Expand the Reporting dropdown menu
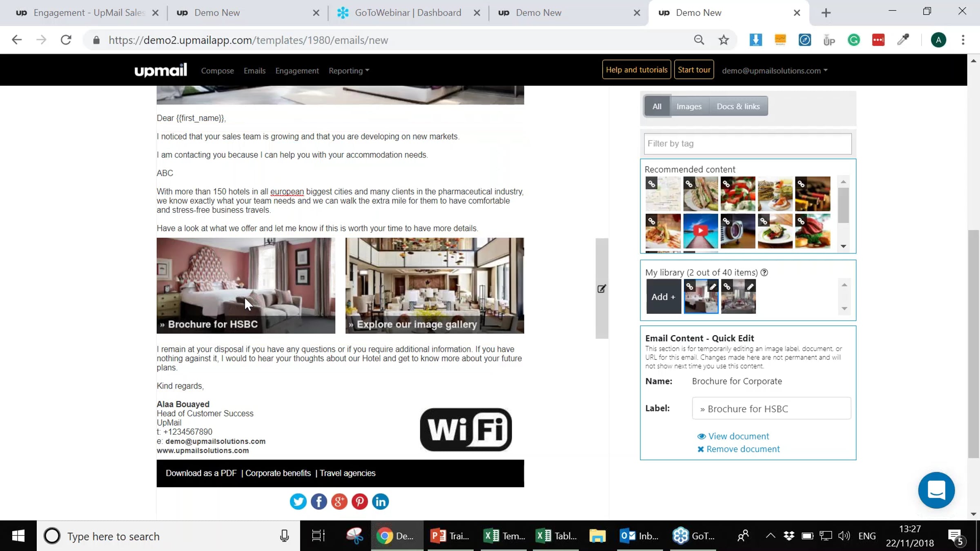The image size is (980, 551). point(349,71)
